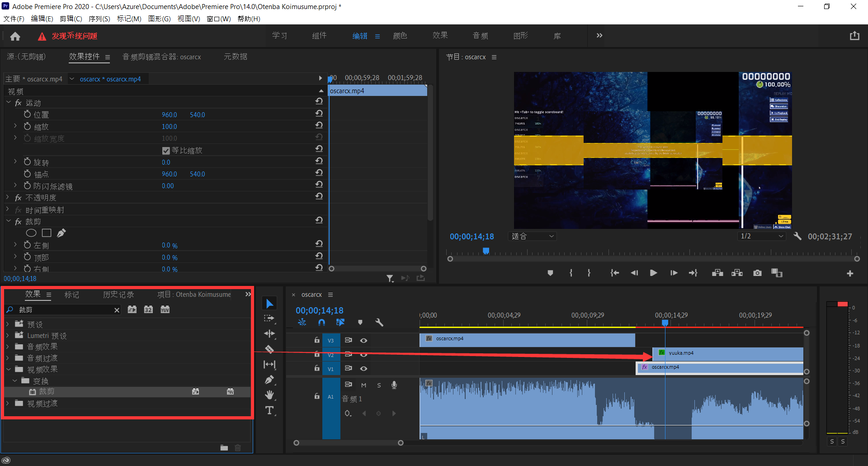Select the Pen tool in tools panel
This screenshot has height=466, width=868.
click(269, 380)
